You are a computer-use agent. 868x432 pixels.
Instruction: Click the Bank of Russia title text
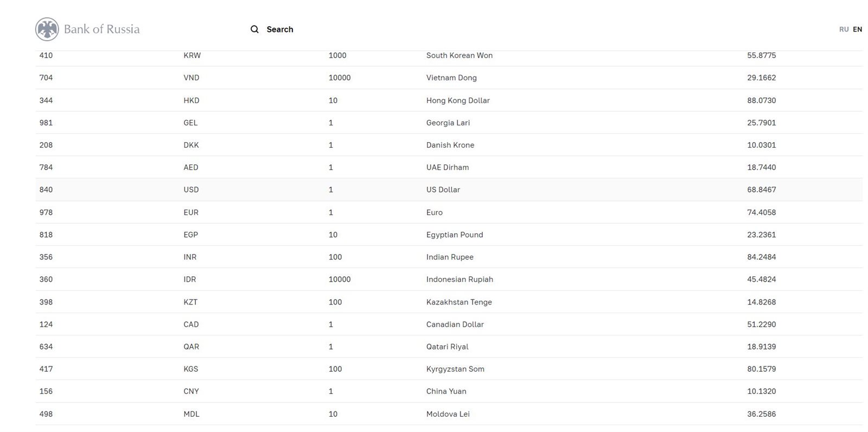click(x=101, y=29)
